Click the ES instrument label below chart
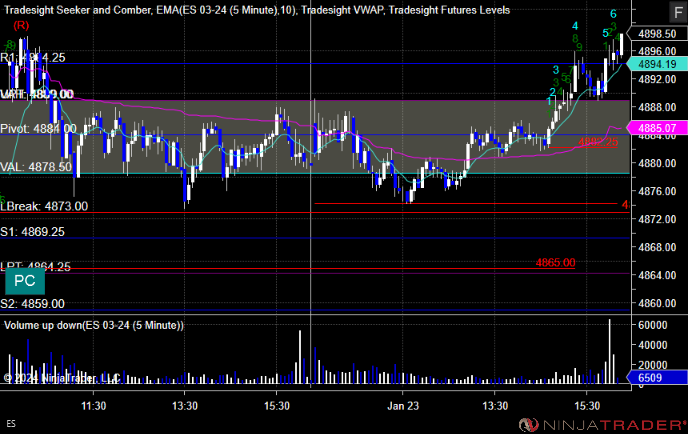 click(11, 424)
